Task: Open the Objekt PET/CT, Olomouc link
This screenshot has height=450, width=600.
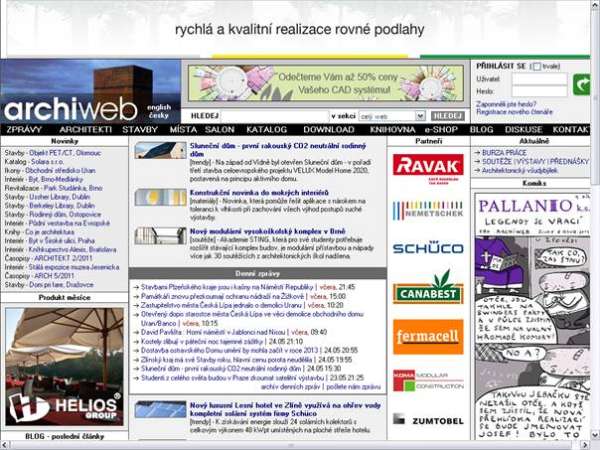Action: pos(65,153)
